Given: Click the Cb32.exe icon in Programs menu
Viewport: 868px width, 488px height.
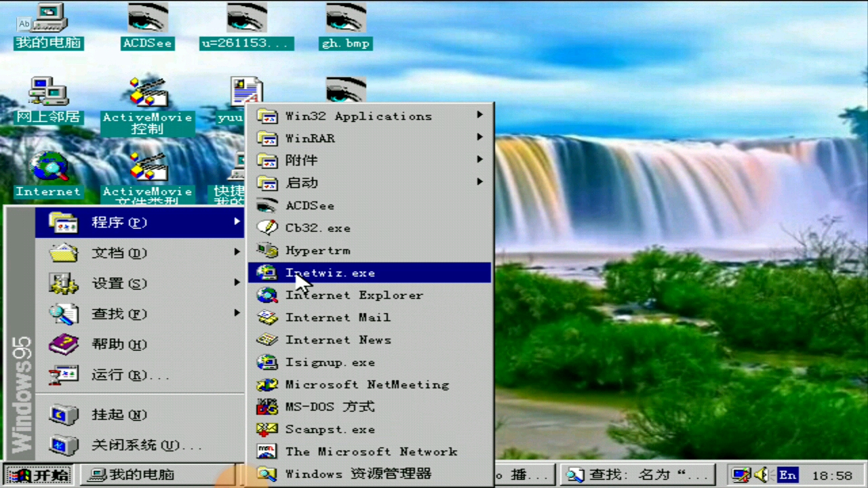Looking at the screenshot, I should pyautogui.click(x=267, y=228).
